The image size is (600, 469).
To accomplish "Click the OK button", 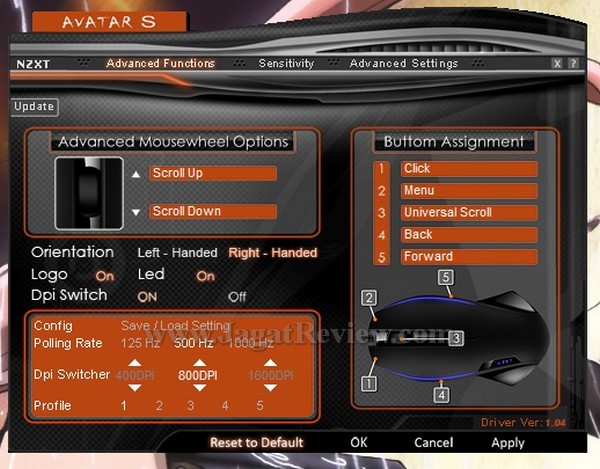I will (359, 443).
